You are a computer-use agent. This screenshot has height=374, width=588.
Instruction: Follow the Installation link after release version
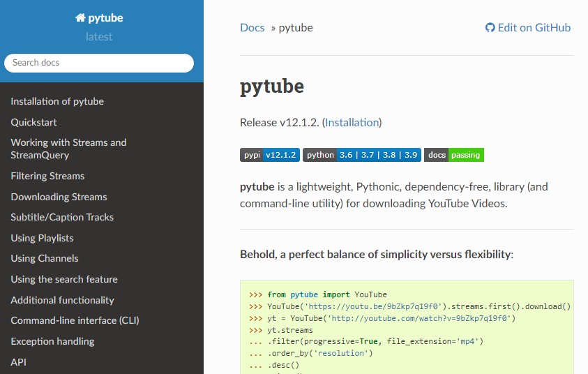coord(352,123)
